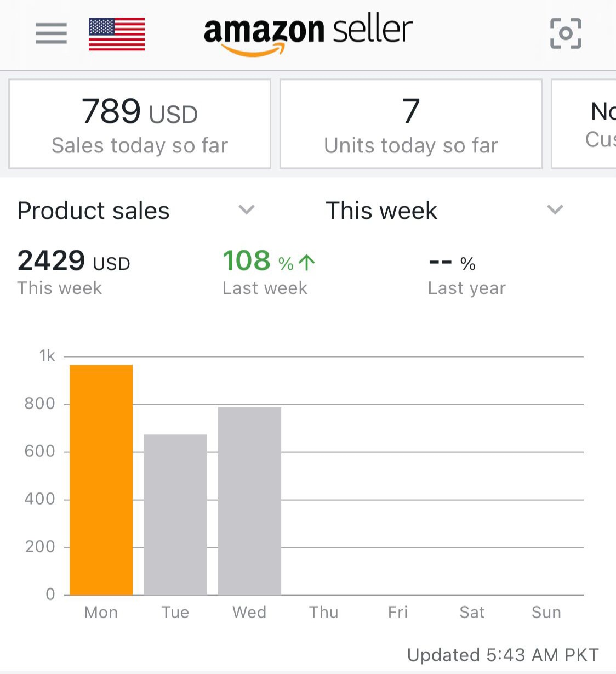Tap the green up-arrow trend indicator
The height and width of the screenshot is (674, 616).
pyautogui.click(x=307, y=263)
